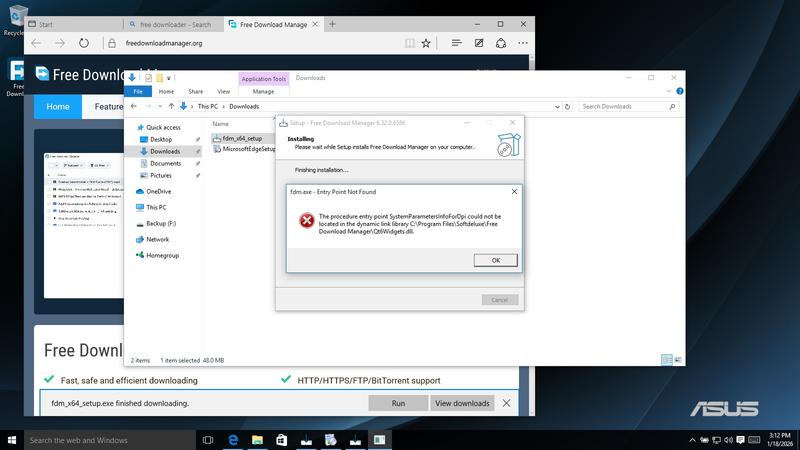Open Task View from the taskbar
This screenshot has width=800, height=450.
coord(208,440)
